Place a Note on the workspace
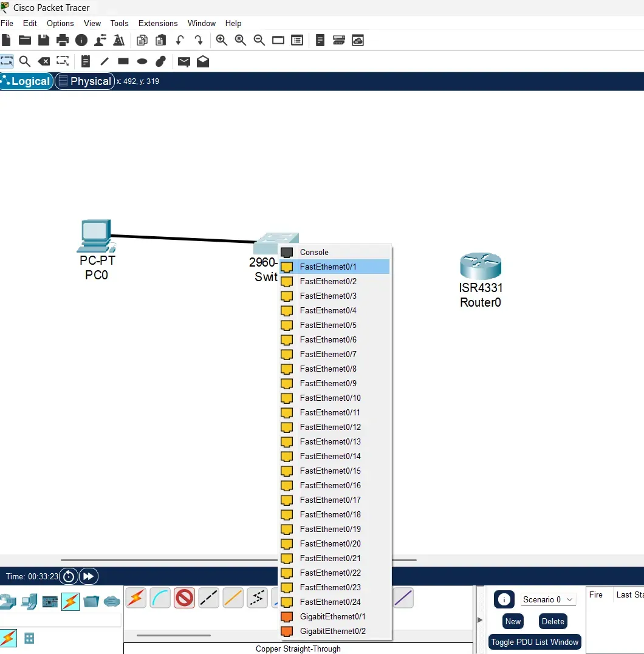Viewport: 644px width, 654px height. pyautogui.click(x=86, y=61)
